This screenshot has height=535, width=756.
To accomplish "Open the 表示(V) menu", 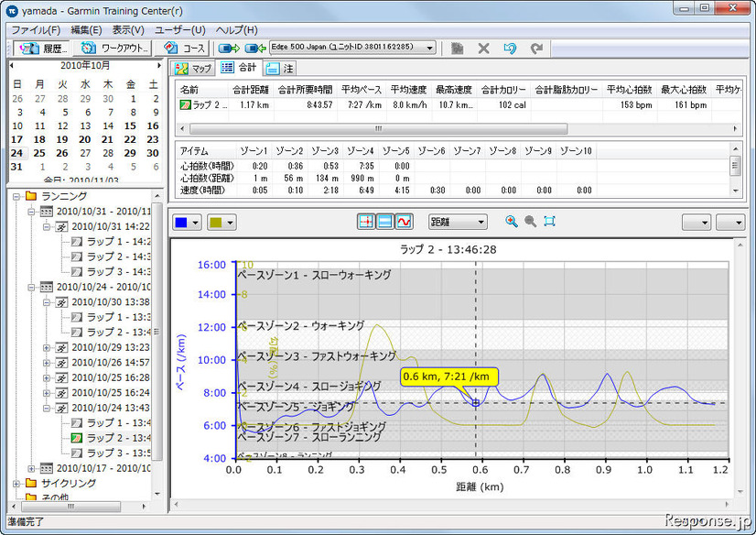I will coord(128,30).
